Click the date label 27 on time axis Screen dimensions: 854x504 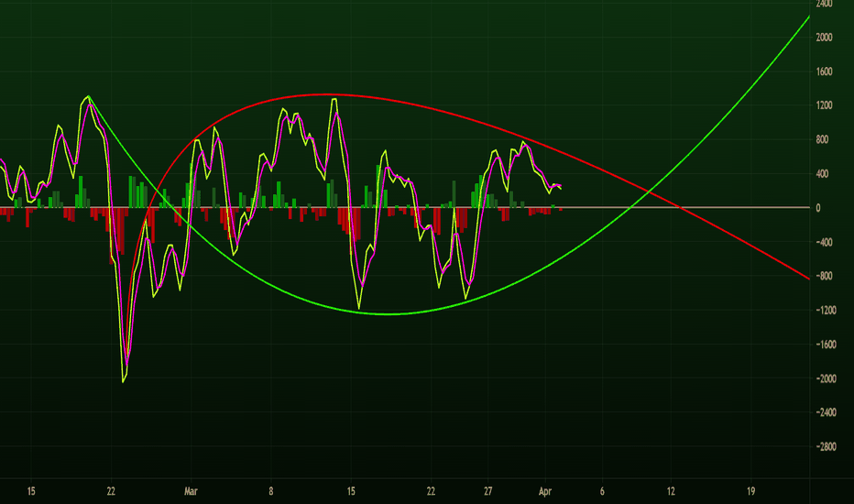(487, 491)
